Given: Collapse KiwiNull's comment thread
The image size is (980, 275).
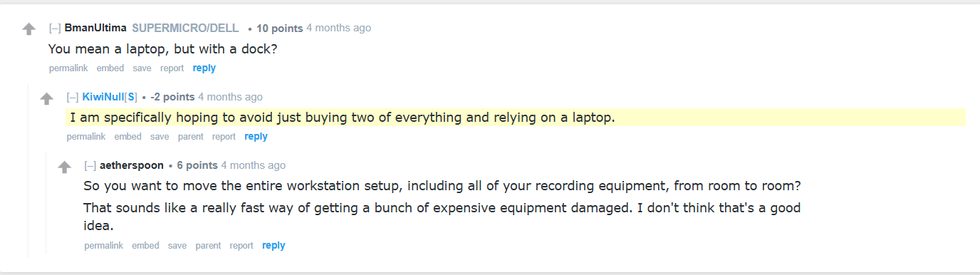Looking at the screenshot, I should [73, 97].
